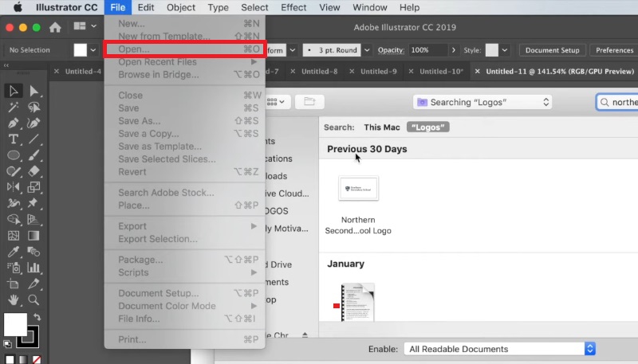This screenshot has height=364, width=638.
Task: Set search scope to This Mac
Action: pos(382,127)
